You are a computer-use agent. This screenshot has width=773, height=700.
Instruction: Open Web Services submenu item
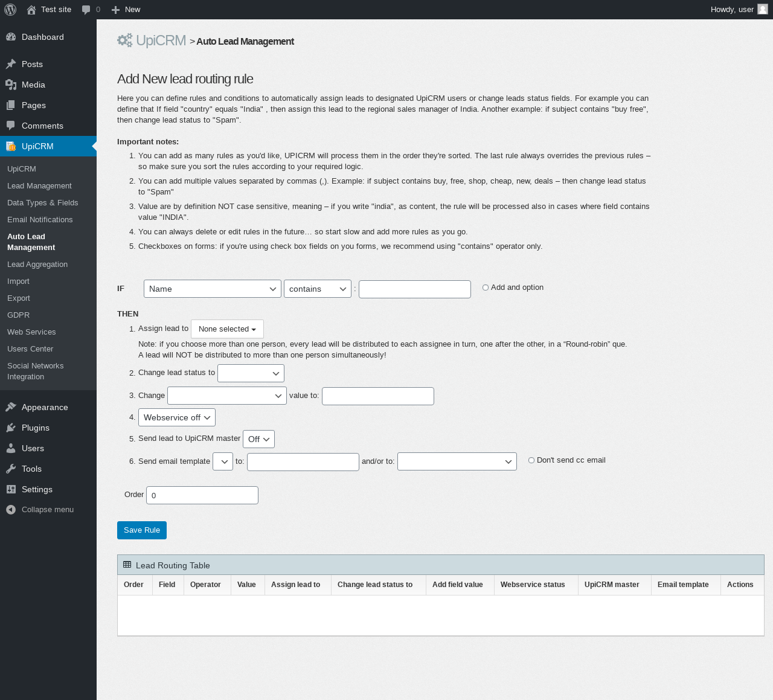[x=31, y=332]
